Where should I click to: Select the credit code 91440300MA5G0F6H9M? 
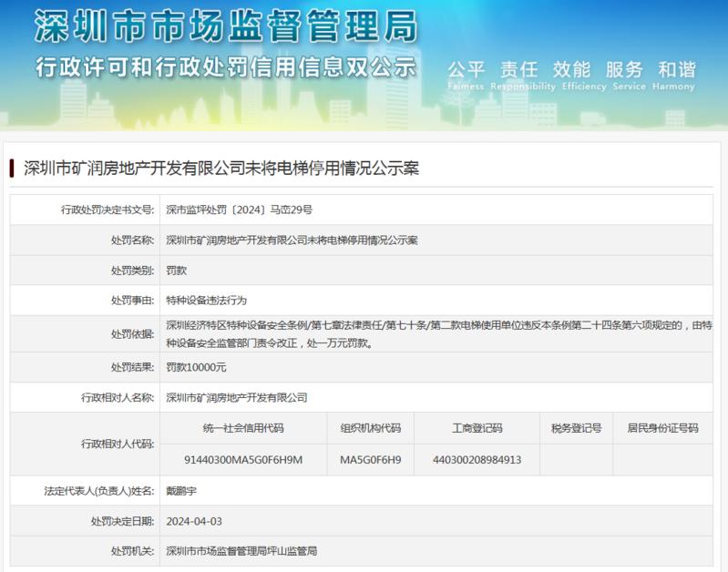click(x=243, y=460)
